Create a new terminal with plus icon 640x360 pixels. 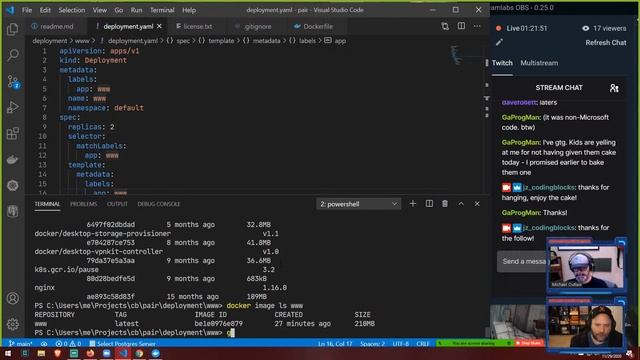(413, 204)
